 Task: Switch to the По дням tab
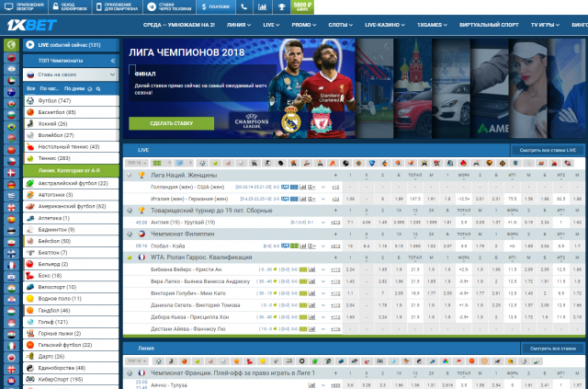pyautogui.click(x=74, y=89)
